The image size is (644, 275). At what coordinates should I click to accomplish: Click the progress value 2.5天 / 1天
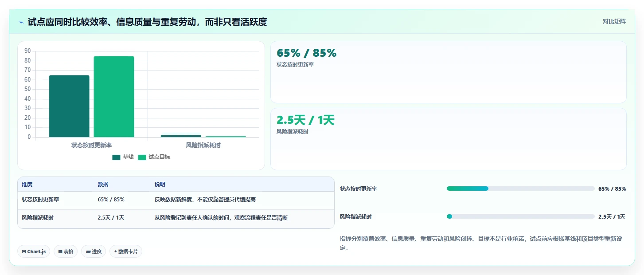pyautogui.click(x=612, y=217)
